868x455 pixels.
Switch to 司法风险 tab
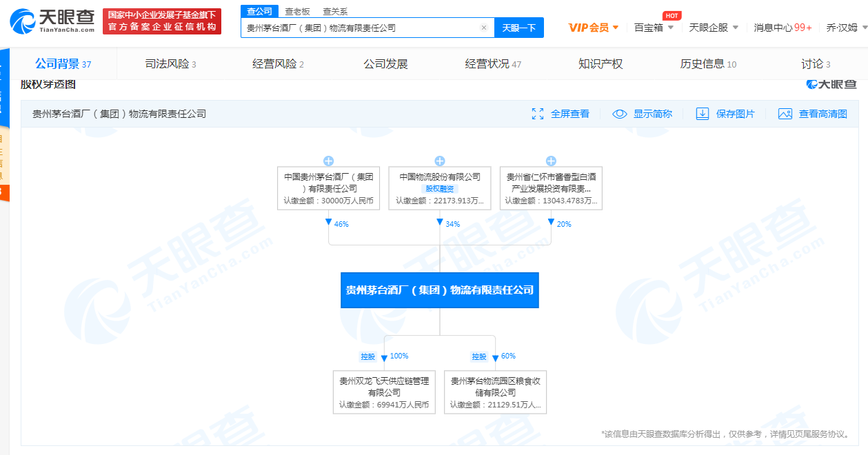(170, 64)
